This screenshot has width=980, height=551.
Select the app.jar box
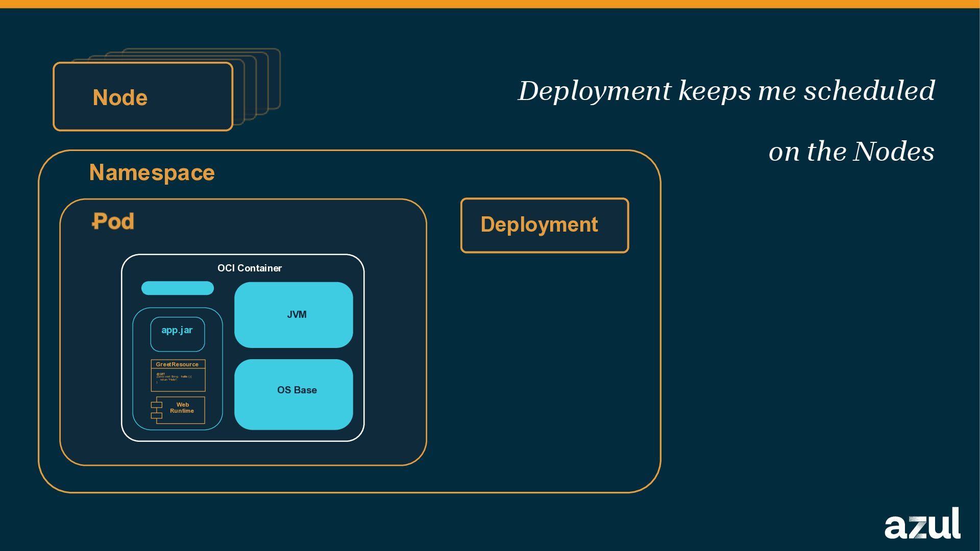(x=178, y=335)
